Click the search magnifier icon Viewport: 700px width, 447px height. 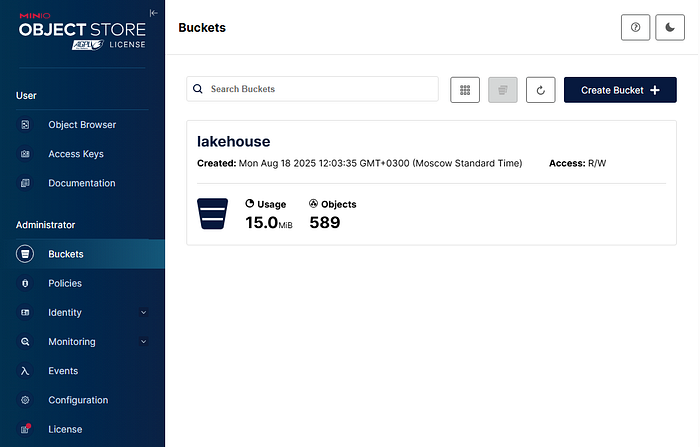pos(198,89)
